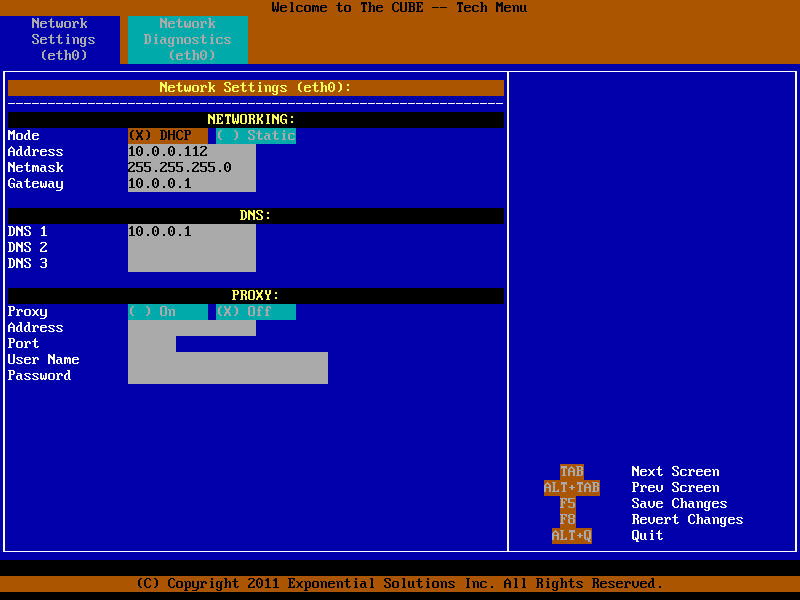
Task: Click the DNS 3 label
Action: [28, 264]
